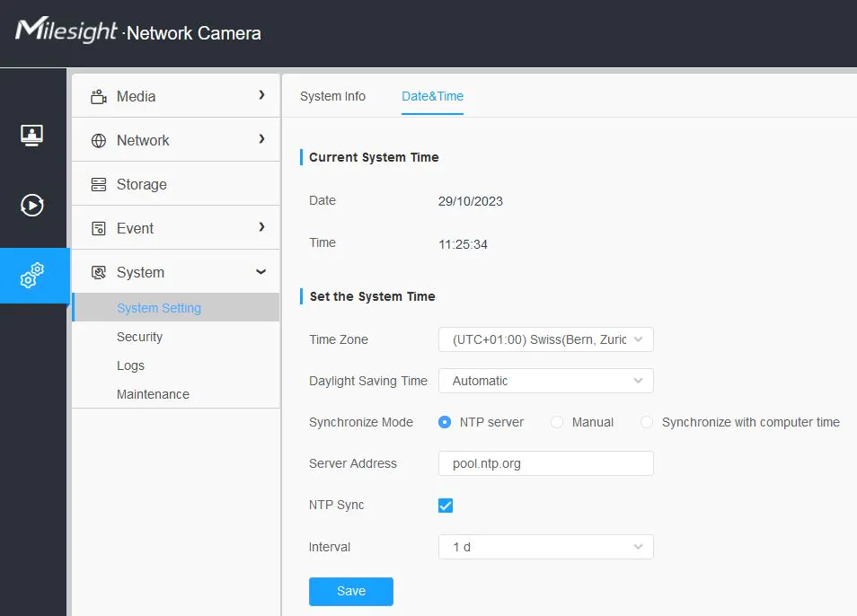Screen dimensions: 857x616
Task: Collapse the System menu chevron
Action: pyautogui.click(x=261, y=272)
